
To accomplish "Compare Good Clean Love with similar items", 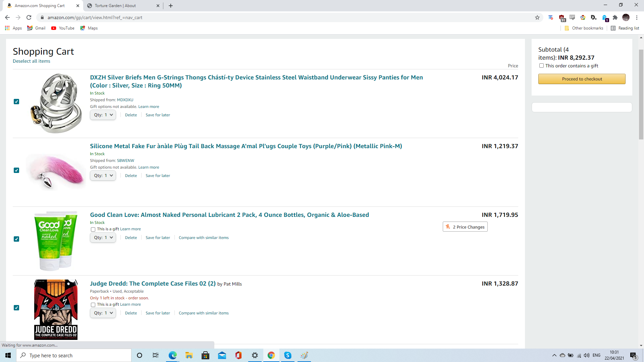I will pos(204,238).
